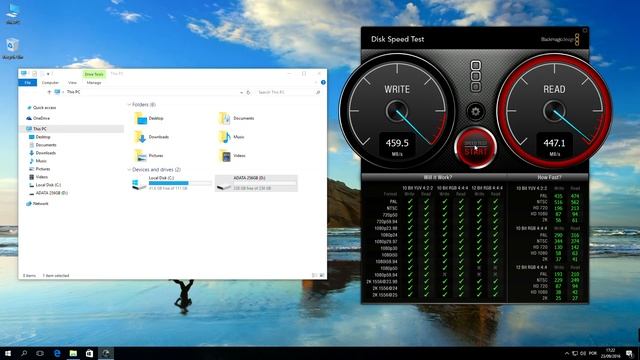Screen dimensions: 640x360
Task: Open taskbar Search
Action: (x=24, y=353)
